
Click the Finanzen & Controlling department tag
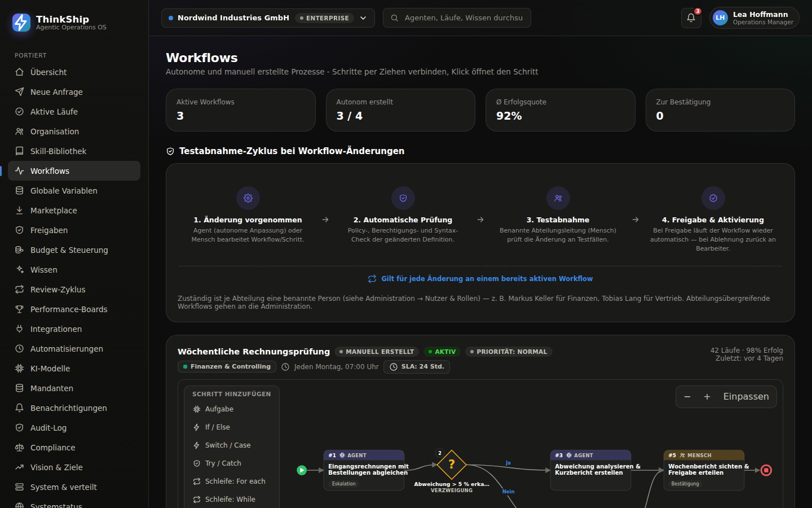[227, 367]
